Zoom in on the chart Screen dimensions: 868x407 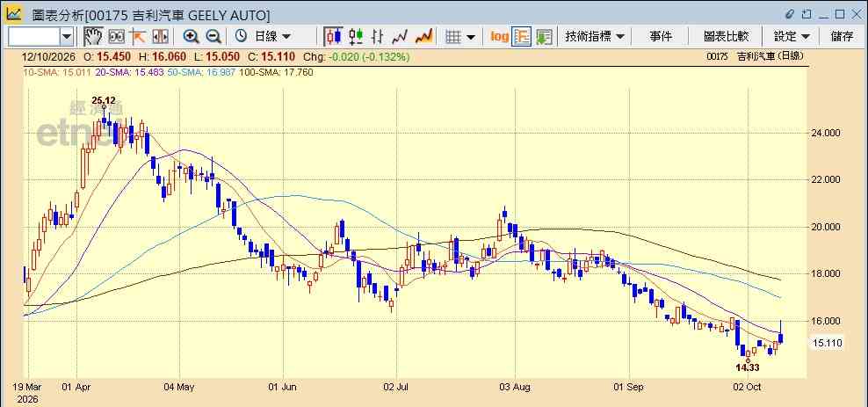click(191, 37)
